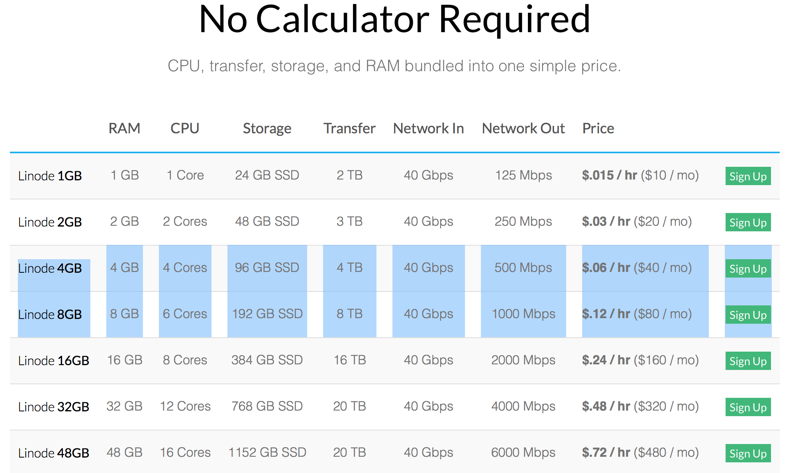The height and width of the screenshot is (473, 800).
Task: Click Sign Up for Linode 1GB
Action: [x=747, y=176]
